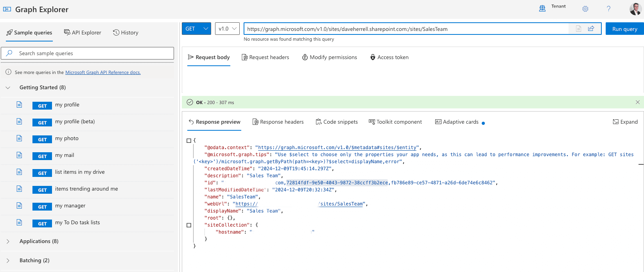Collapse the Getting Started section

coord(8,88)
